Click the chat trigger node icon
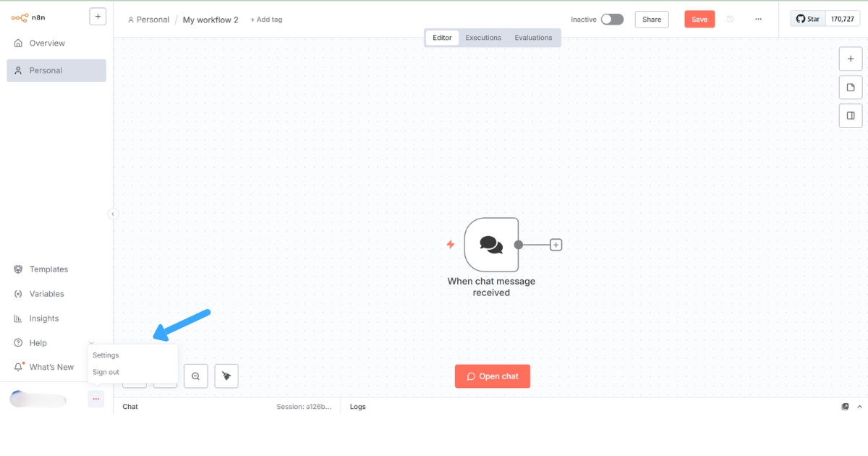The image size is (868, 456). (491, 245)
